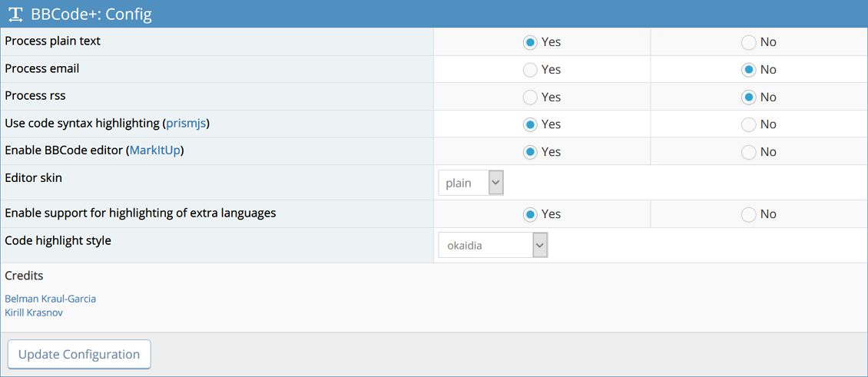
Task: Visit Belman Kraul-Garcia credit link
Action: click(x=51, y=299)
